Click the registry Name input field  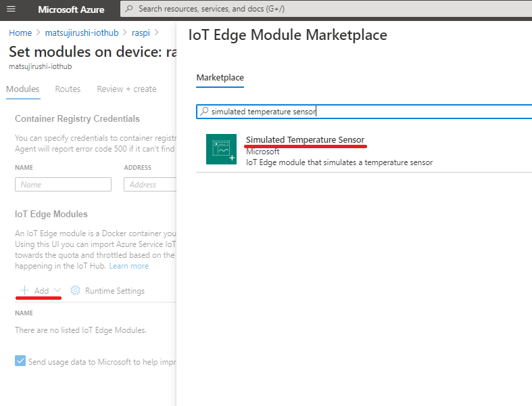(x=63, y=185)
